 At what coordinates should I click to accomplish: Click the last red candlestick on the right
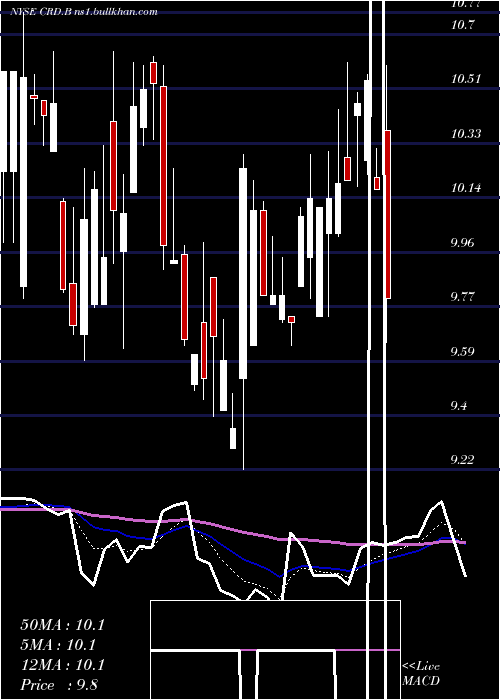(388, 214)
